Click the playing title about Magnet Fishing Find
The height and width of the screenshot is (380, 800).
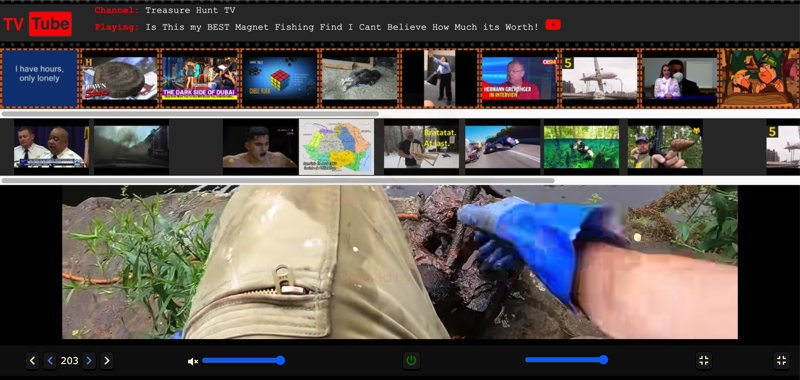(x=342, y=27)
